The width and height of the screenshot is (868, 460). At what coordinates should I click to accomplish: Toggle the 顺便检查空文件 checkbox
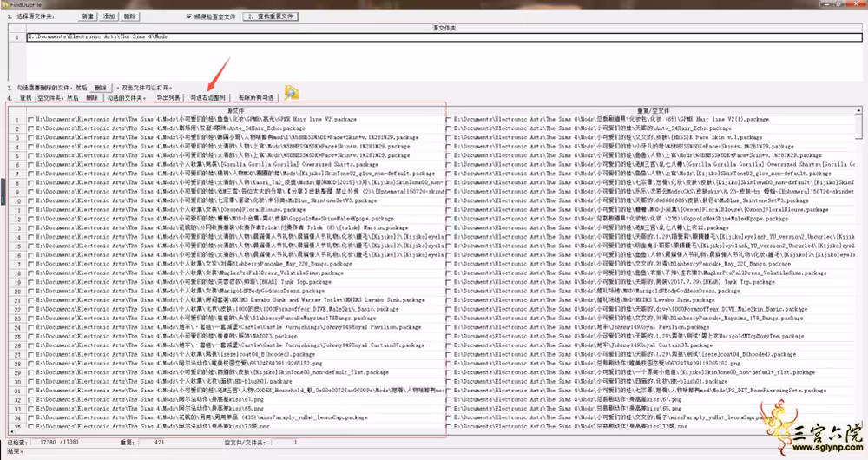(189, 16)
